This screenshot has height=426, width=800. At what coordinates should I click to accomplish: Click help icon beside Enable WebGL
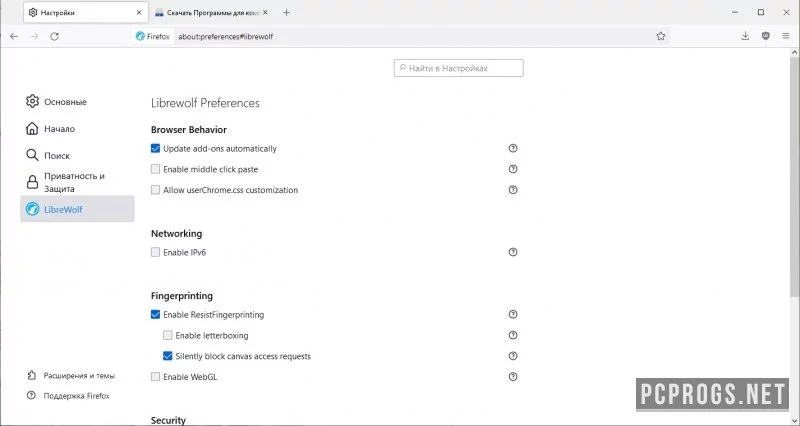pos(513,377)
